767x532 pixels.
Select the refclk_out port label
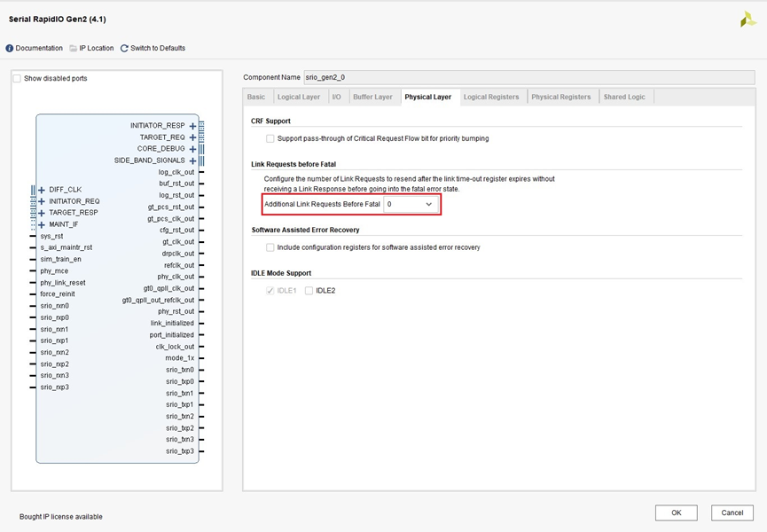[x=179, y=265]
